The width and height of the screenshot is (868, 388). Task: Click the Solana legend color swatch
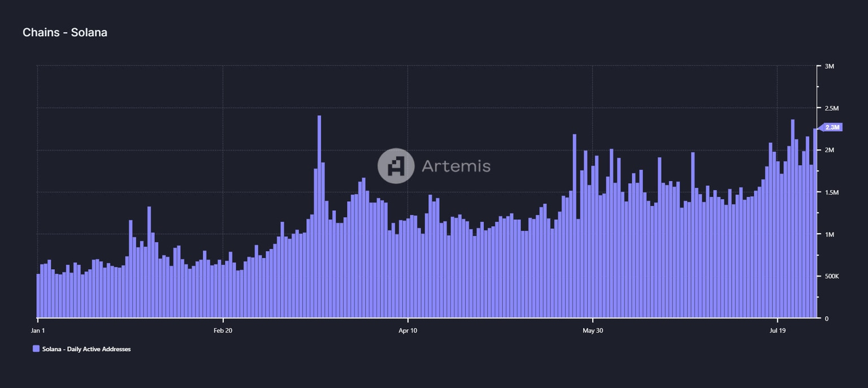pos(36,349)
